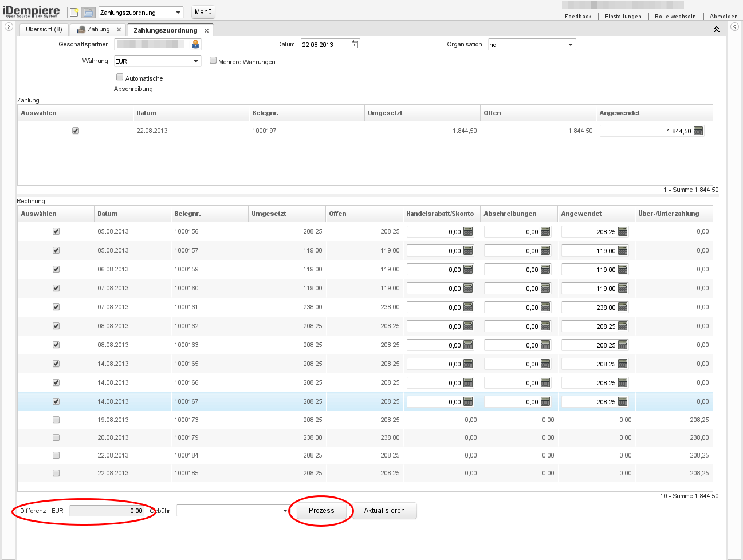Open calculator for payment 1000197 Angewendet field
The image size is (743, 560).
pos(698,131)
